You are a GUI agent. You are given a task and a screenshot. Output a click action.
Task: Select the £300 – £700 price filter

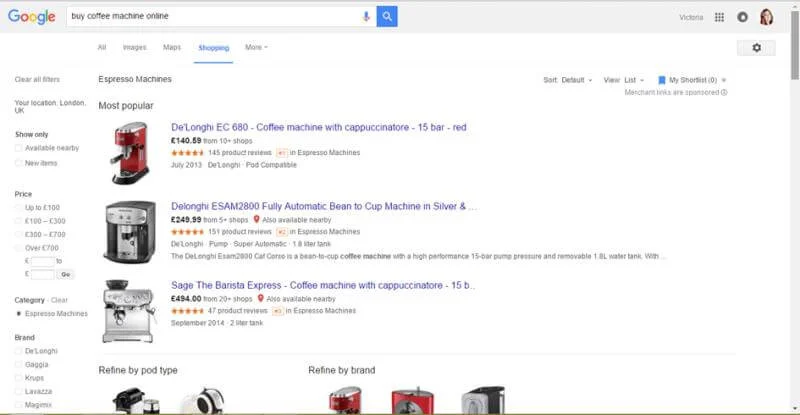click(x=19, y=234)
